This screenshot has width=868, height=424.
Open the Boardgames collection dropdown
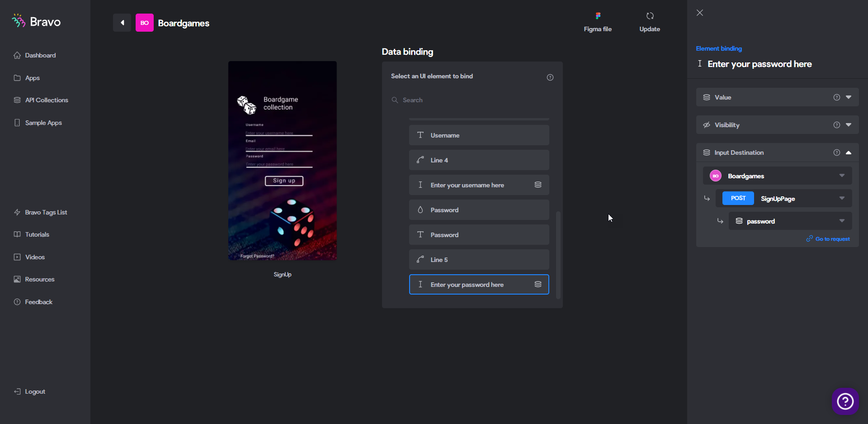(777, 176)
